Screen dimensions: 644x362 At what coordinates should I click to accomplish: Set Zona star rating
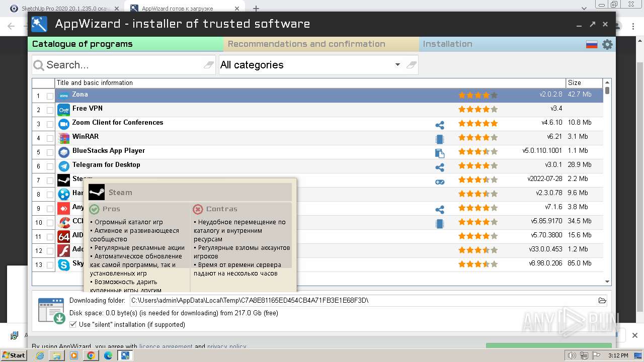click(478, 95)
